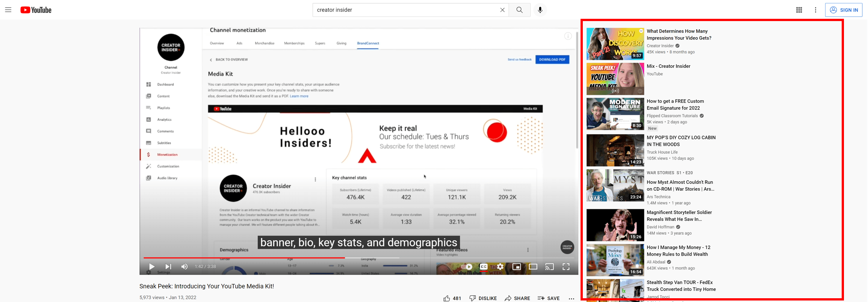Click the Ars Technica channel name

point(658,197)
